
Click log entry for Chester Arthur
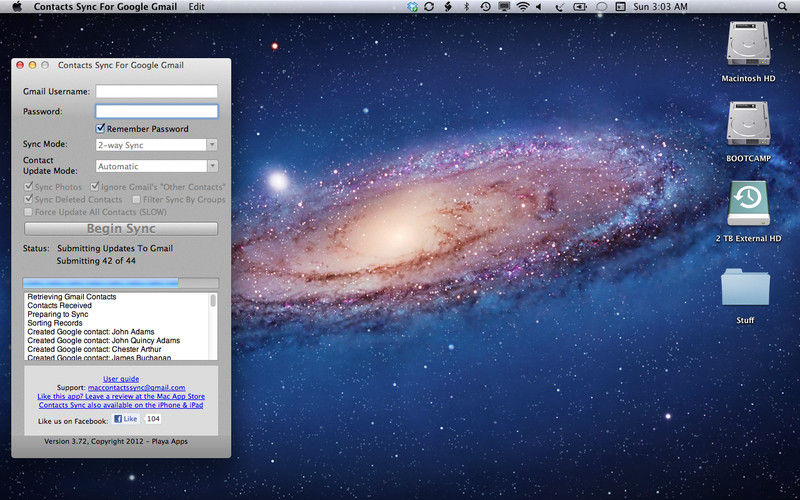[94, 349]
